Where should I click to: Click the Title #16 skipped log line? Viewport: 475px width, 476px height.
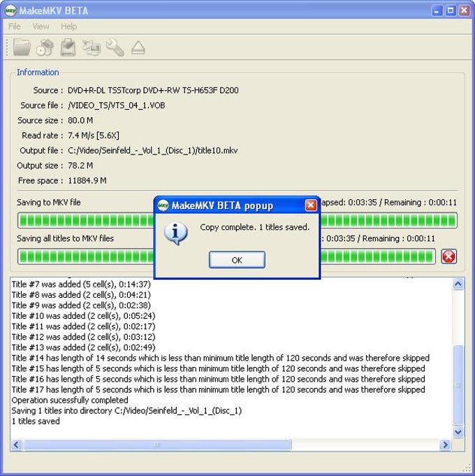tap(219, 379)
